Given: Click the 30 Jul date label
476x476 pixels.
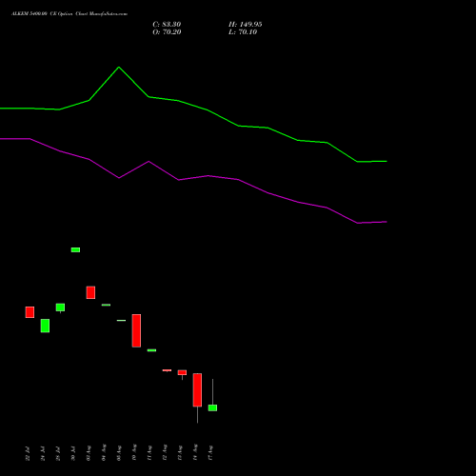Looking at the screenshot, I should [73, 453].
